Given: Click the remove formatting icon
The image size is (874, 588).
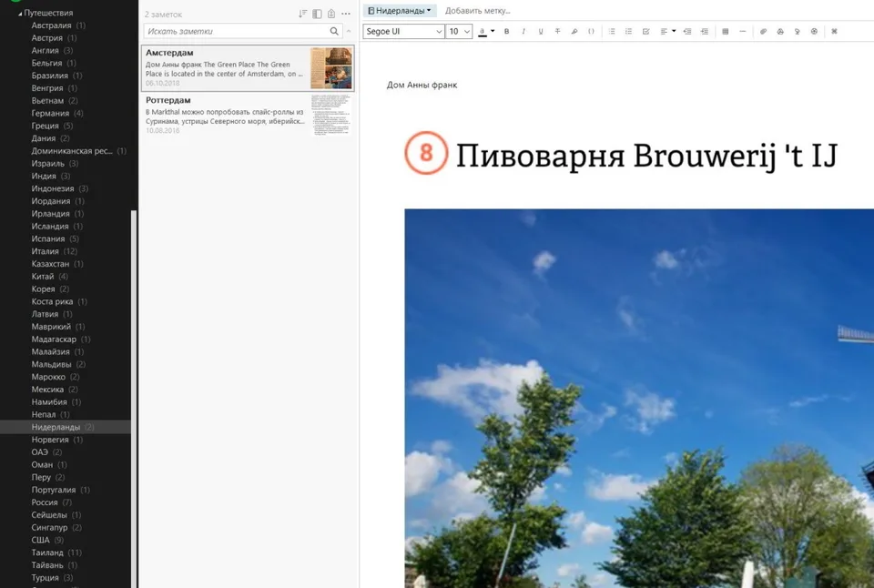Looking at the screenshot, I should [x=835, y=31].
